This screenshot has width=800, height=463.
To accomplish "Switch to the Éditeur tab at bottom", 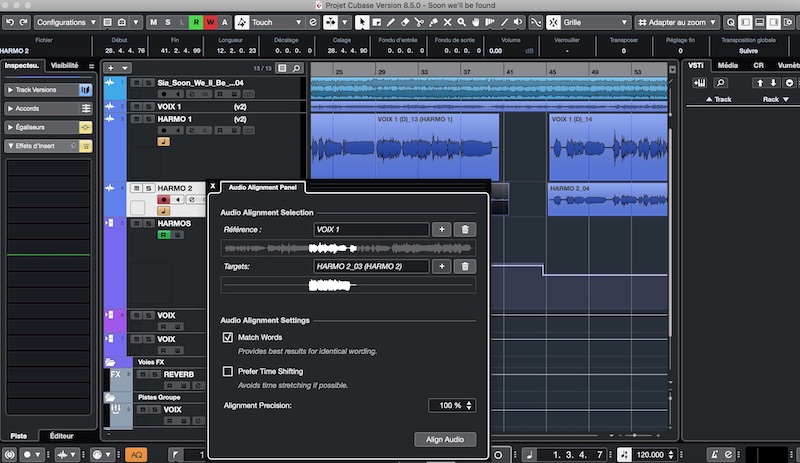I will click(61, 436).
